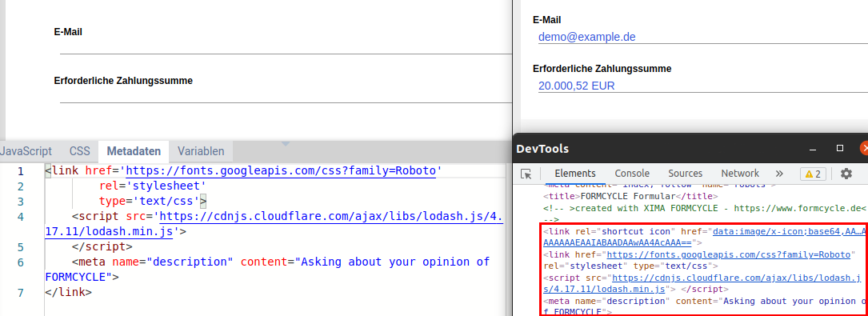Click type='text/css' on editor line 3
Image resolution: width=868 pixels, height=316 pixels.
(150, 201)
